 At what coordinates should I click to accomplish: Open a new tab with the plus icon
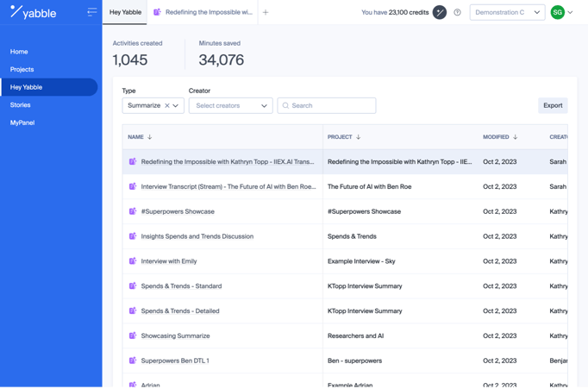(x=266, y=12)
